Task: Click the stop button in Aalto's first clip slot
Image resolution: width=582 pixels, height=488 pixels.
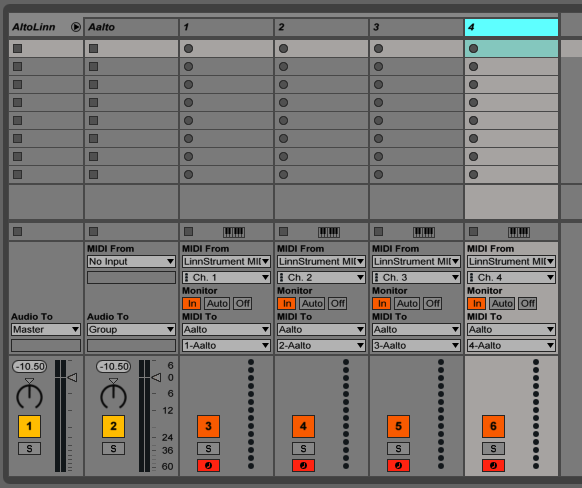Action: [x=94, y=49]
